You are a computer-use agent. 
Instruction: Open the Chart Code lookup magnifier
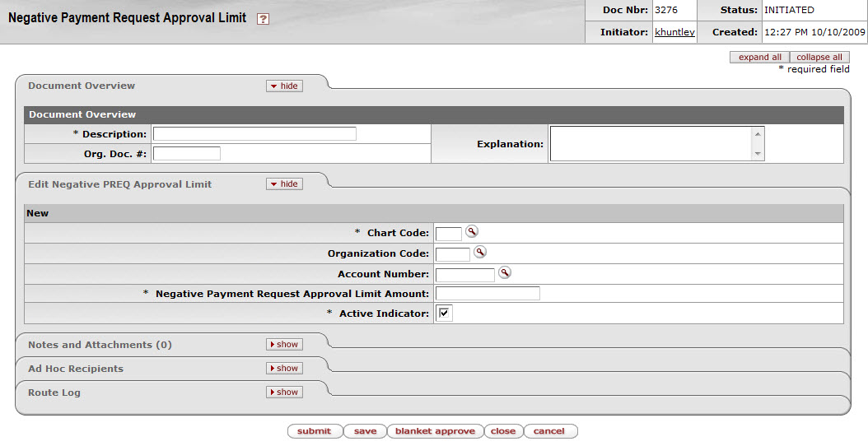471,232
